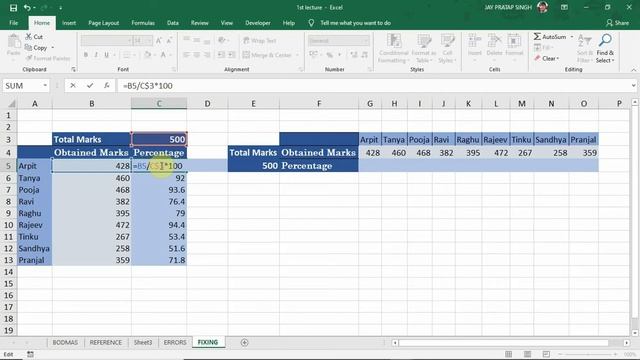The width and height of the screenshot is (640, 360).
Task: Switch to BODMAS sheet tab
Action: pyautogui.click(x=65, y=342)
